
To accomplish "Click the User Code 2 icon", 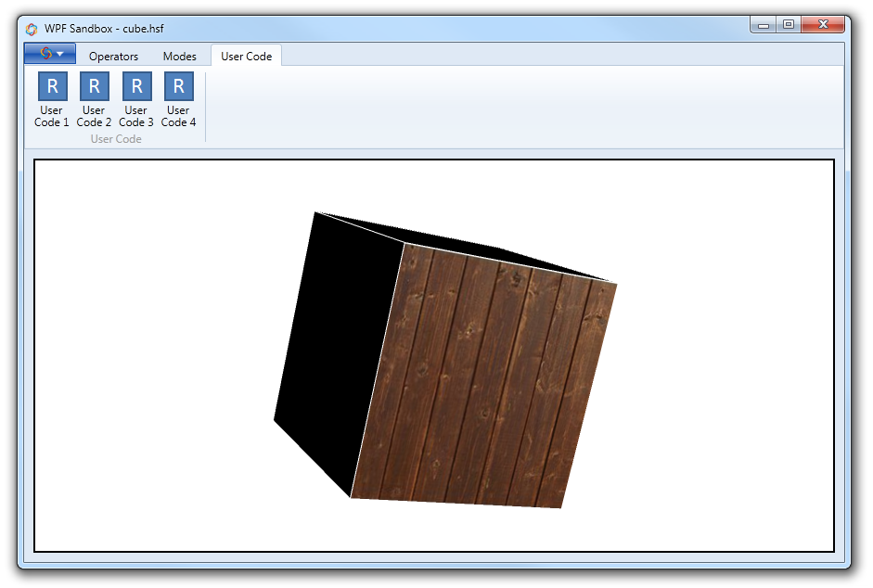I will click(x=94, y=88).
